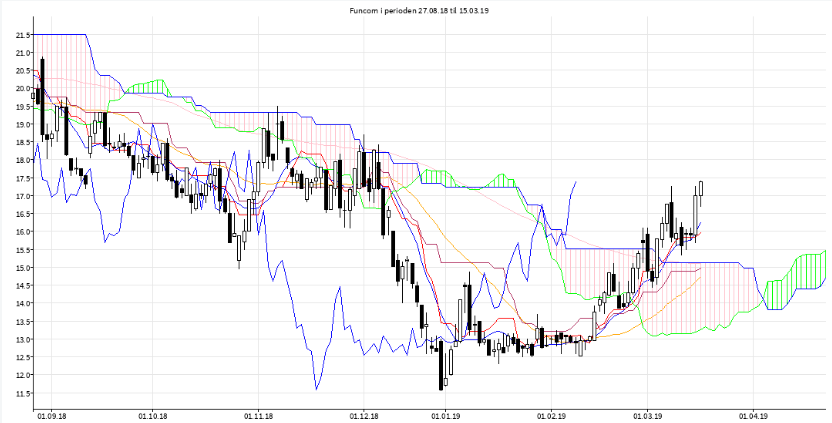
Task: Click the 18.5 price axis label
Action: [x=22, y=142]
